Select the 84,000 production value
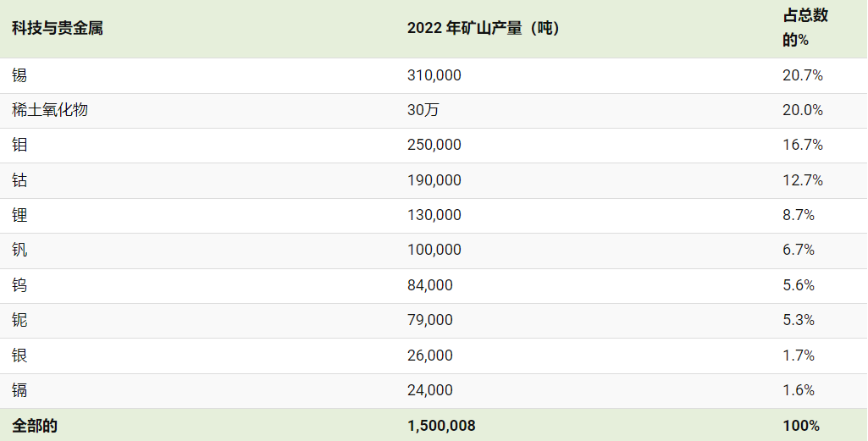The width and height of the screenshot is (868, 441). [x=429, y=285]
